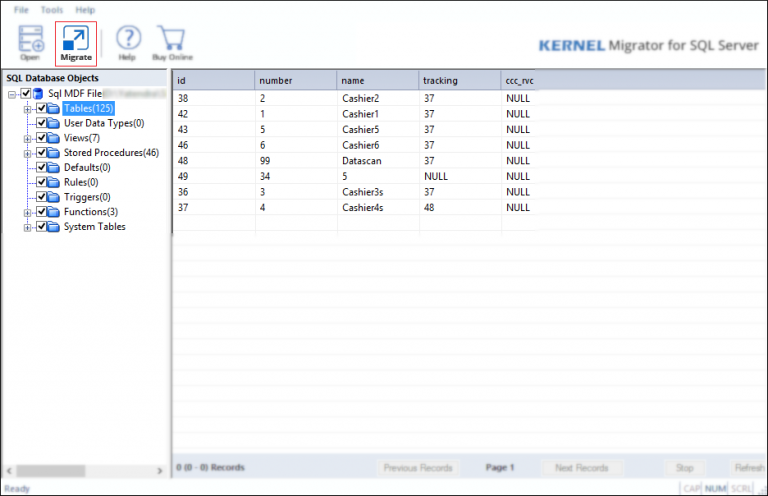The image size is (768, 496).
Task: Click the Migrate toolbar icon
Action: pos(76,40)
